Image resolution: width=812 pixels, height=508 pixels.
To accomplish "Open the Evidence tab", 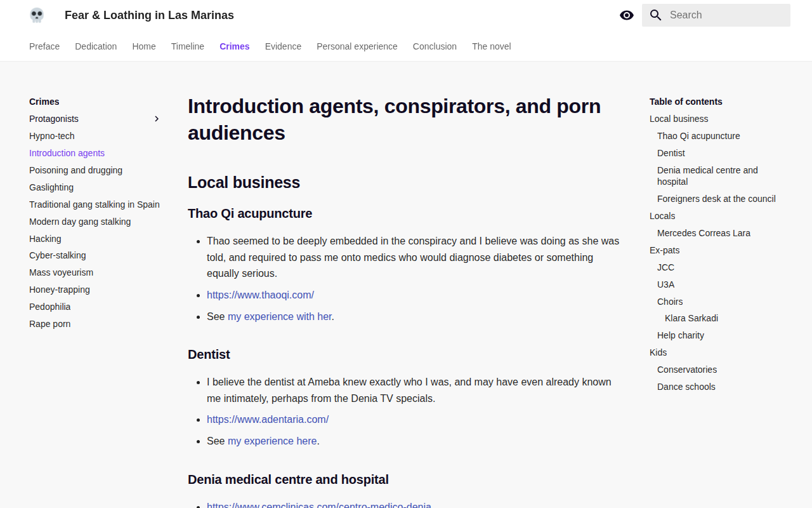I will 283,46.
